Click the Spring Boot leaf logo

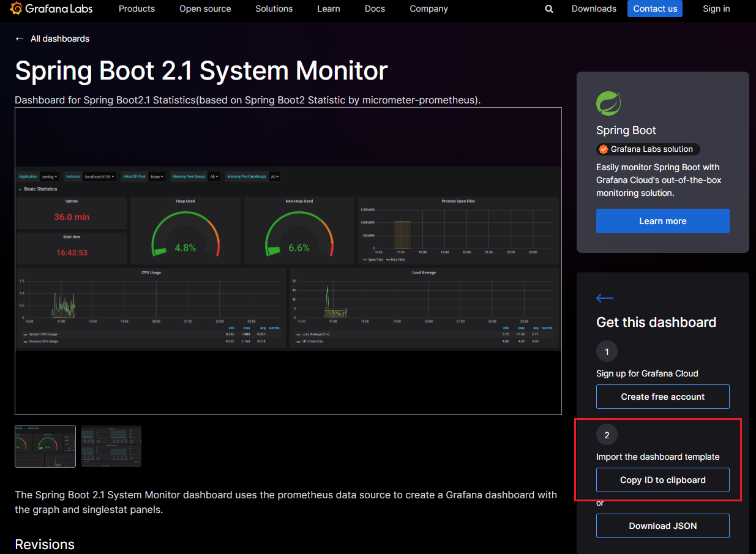[608, 103]
